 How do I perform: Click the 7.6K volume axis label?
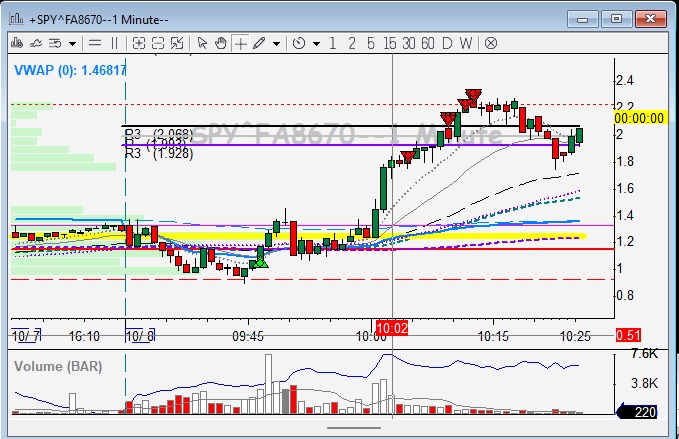(x=644, y=354)
